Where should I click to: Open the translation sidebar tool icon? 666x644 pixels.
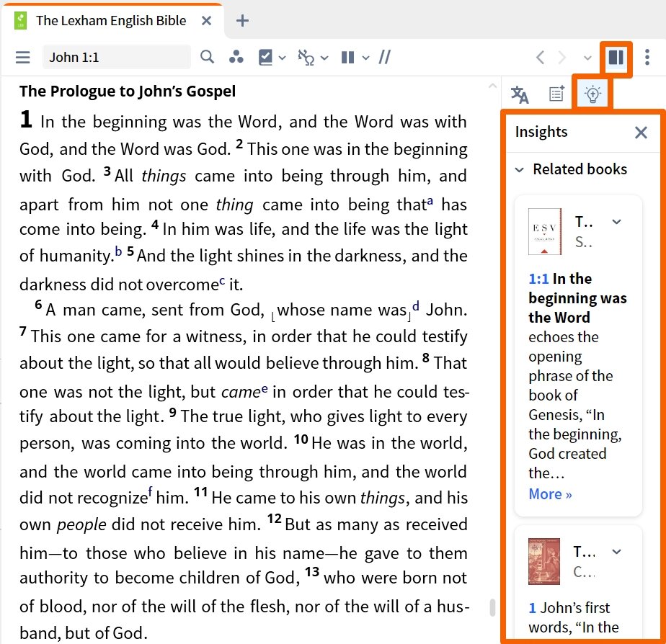[x=520, y=94]
